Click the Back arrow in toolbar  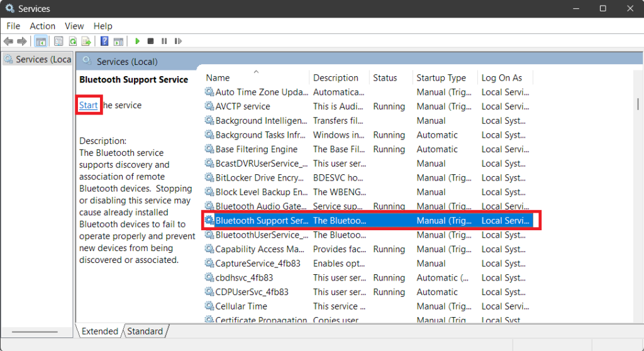[x=8, y=42]
